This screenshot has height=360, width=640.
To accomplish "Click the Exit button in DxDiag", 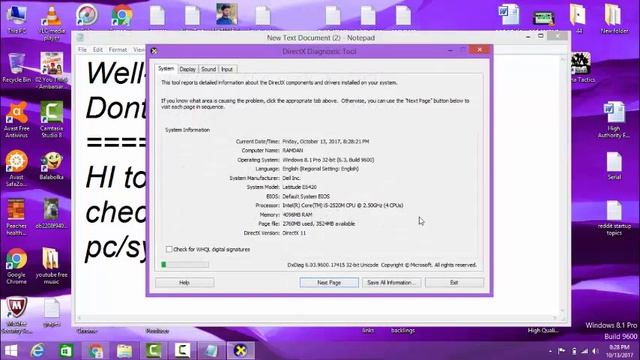I will pos(454,282).
